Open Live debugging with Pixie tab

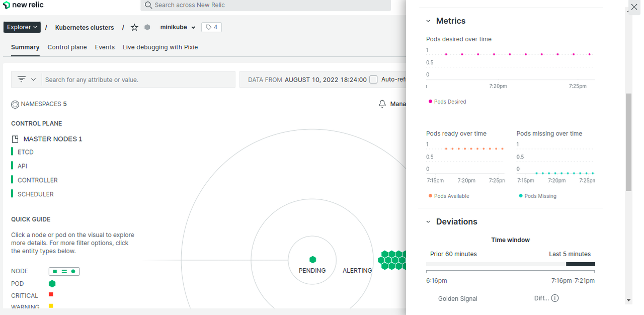coord(160,47)
